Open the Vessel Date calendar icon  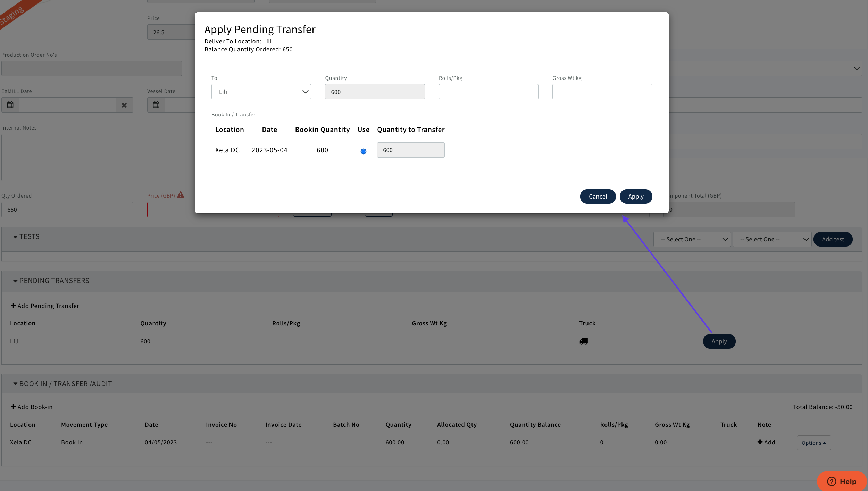[x=156, y=105]
